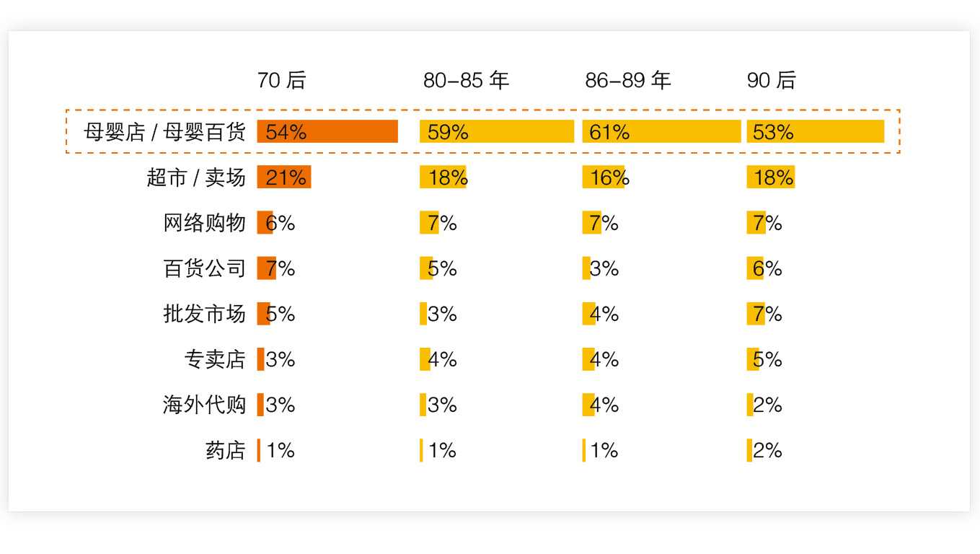
Task: Click the 药店 row label
Action: [225, 450]
